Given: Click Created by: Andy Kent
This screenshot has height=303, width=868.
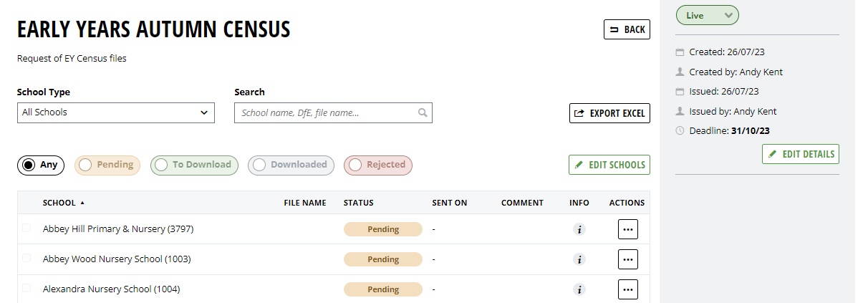Looking at the screenshot, I should 736,72.
